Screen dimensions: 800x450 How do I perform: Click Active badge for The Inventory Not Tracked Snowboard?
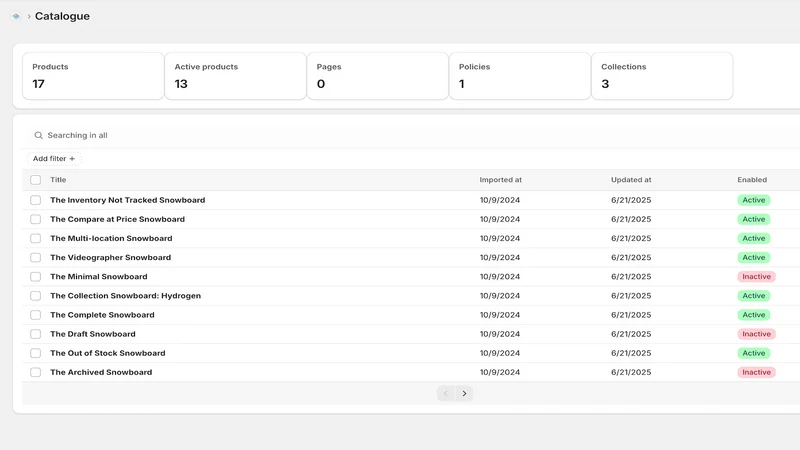click(754, 200)
